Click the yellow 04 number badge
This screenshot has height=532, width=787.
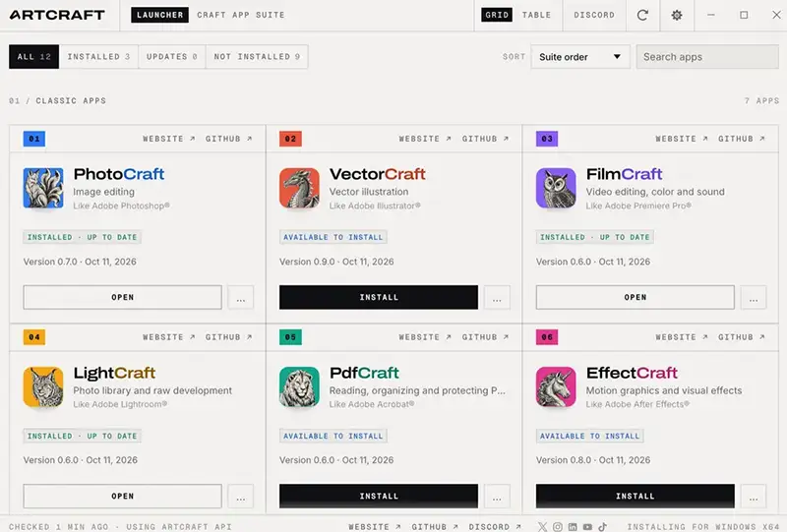[x=34, y=336]
